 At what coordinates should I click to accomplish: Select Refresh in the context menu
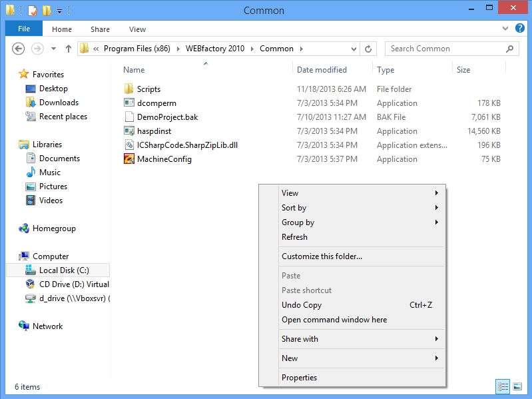click(x=294, y=237)
